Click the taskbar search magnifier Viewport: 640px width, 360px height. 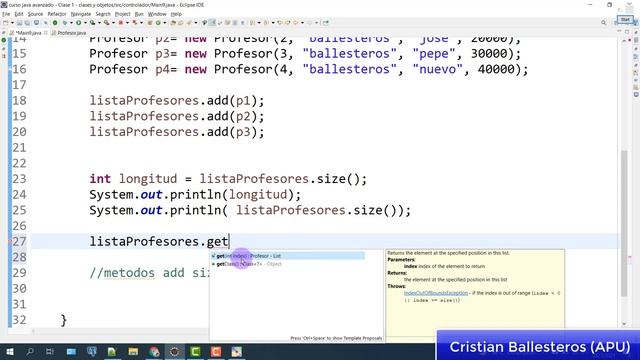coord(30,351)
